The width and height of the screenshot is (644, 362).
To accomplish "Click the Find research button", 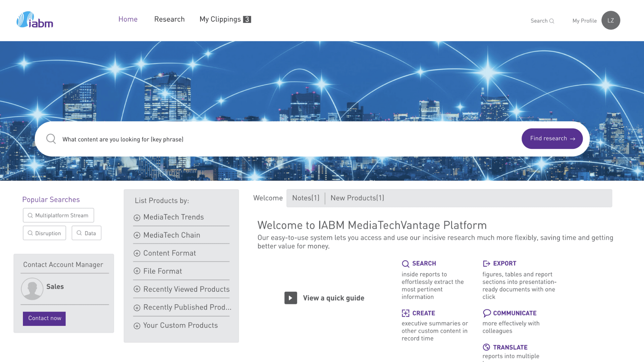I will pos(552,138).
